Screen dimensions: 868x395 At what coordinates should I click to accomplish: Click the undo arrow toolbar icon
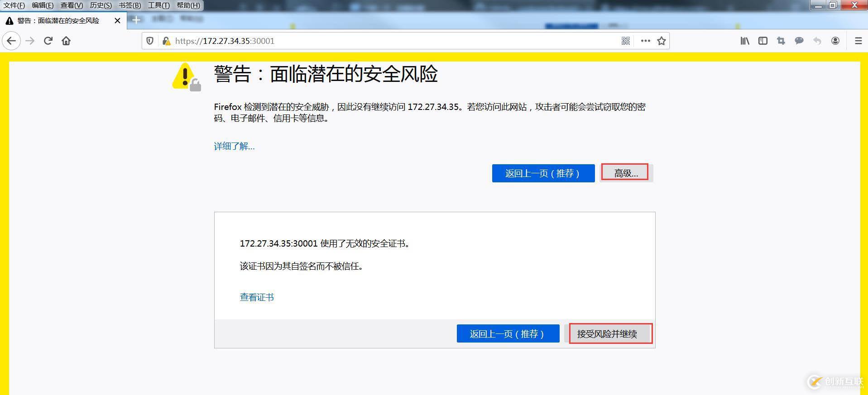coord(817,41)
